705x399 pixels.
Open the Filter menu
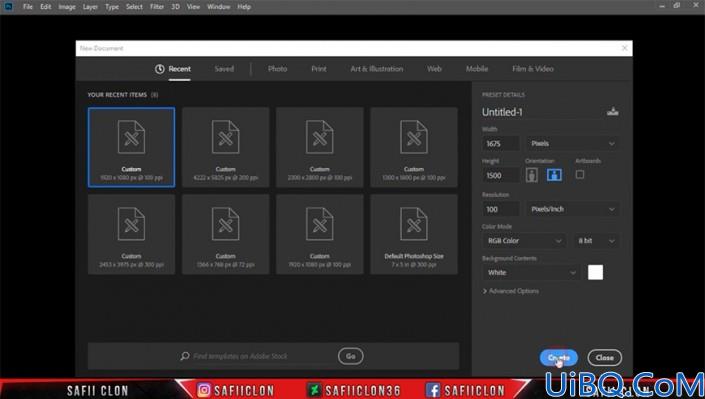156,7
